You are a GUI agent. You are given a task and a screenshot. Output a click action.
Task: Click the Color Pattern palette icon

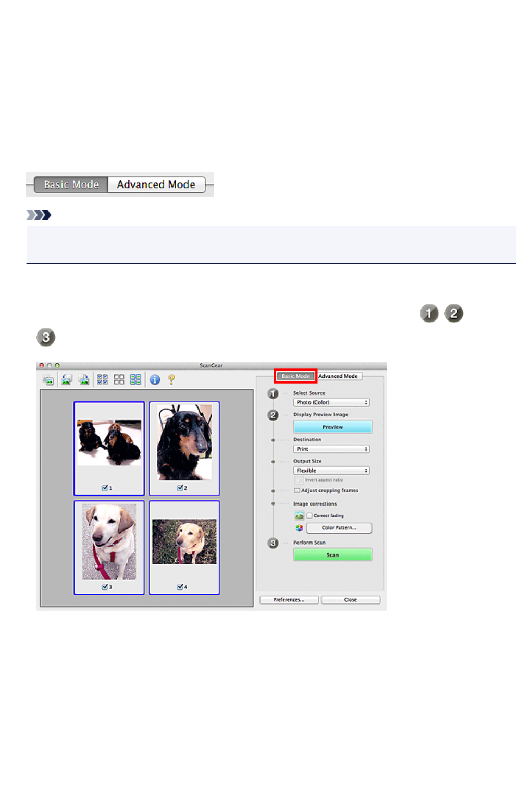pos(299,528)
